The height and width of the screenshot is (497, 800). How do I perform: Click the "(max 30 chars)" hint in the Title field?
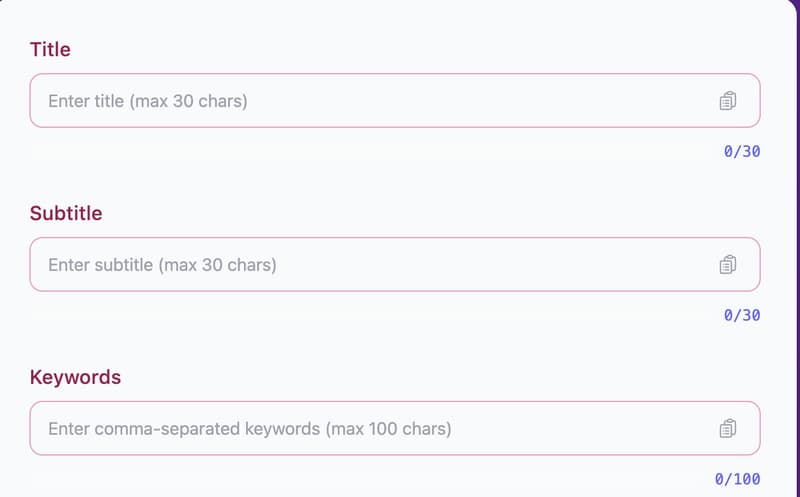[x=188, y=101]
